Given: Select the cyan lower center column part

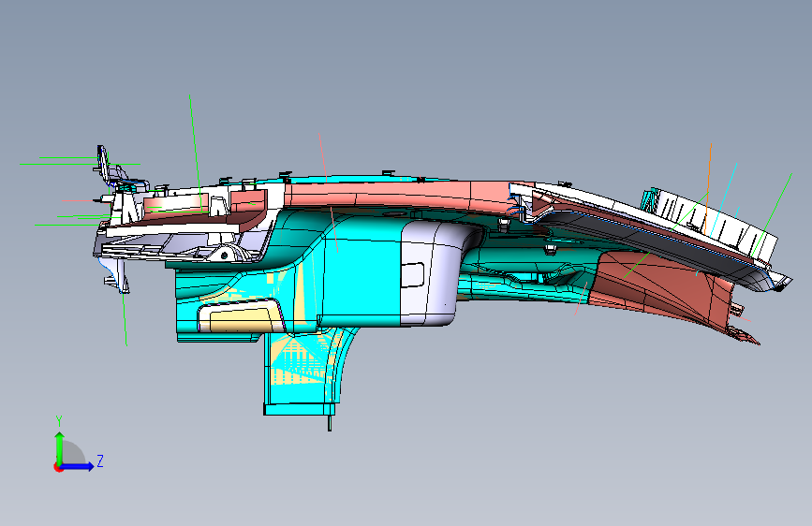Looking at the screenshot, I should click(303, 371).
